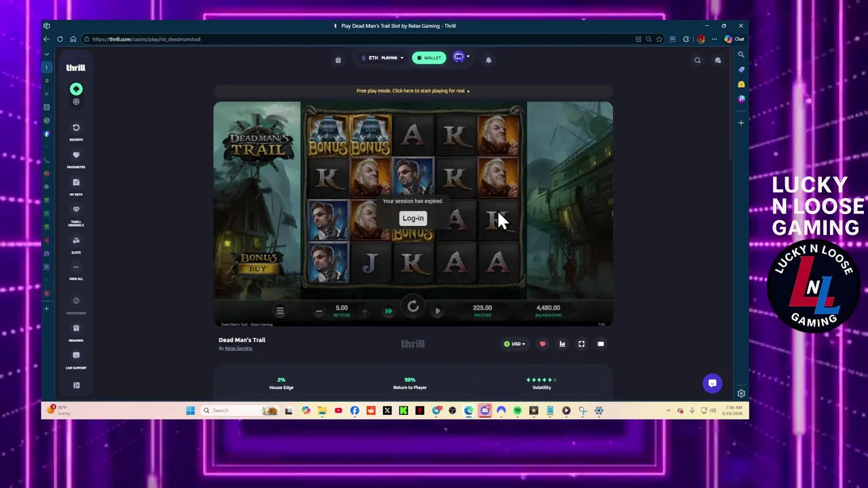This screenshot has width=868, height=488.
Task: Open the game hamburger menu
Action: pyautogui.click(x=280, y=310)
